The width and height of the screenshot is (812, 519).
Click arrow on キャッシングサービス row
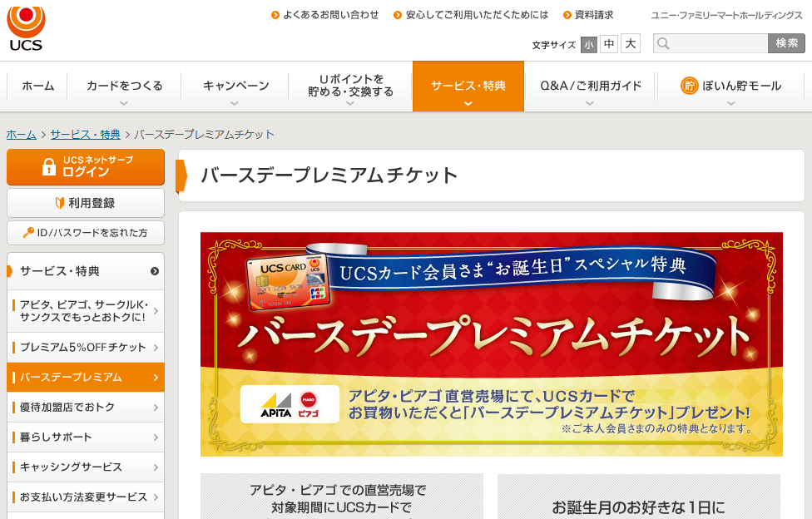(x=156, y=467)
